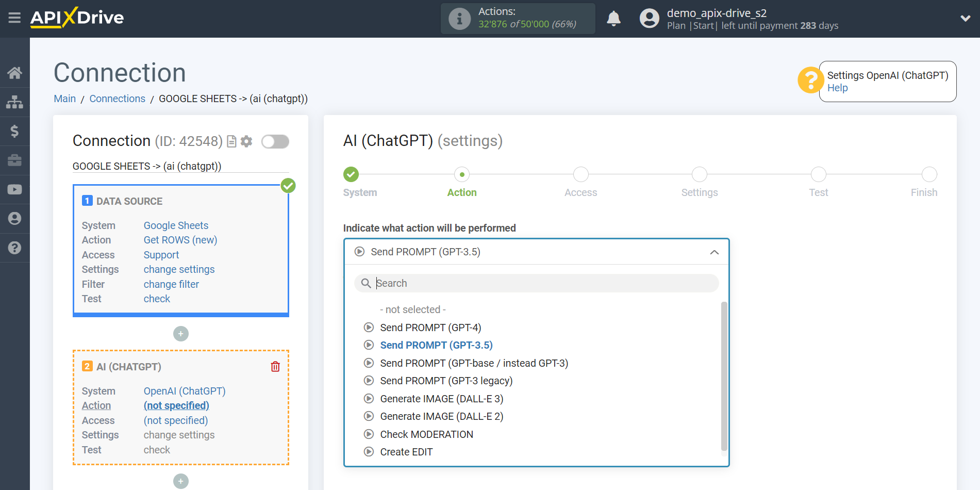The height and width of the screenshot is (490, 980).
Task: Add step after data source block
Action: pos(180,334)
